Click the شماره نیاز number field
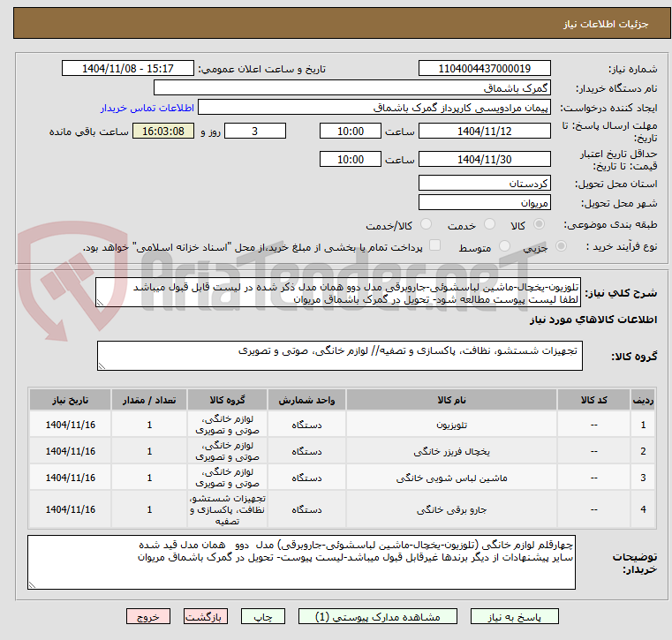 [484, 69]
